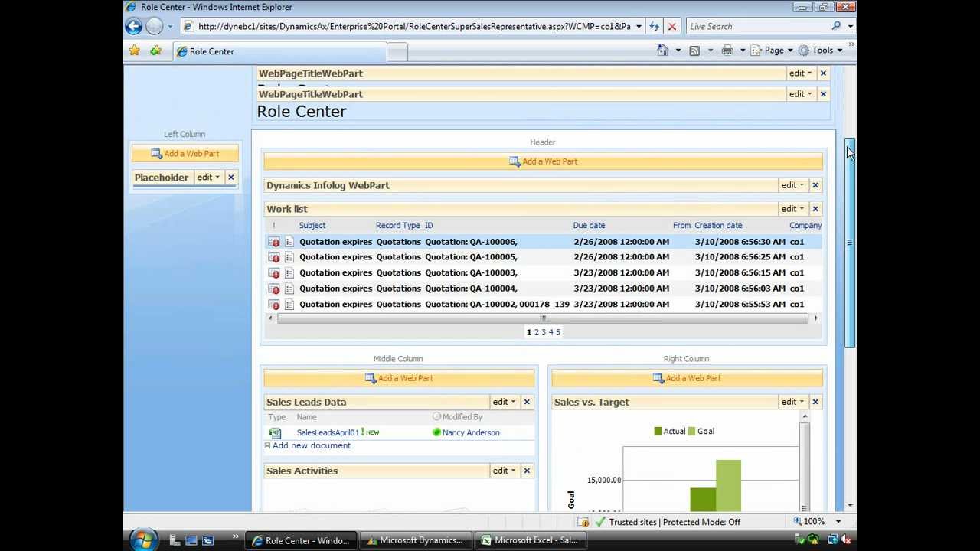Click the browser Back arrow button
The width and height of the screenshot is (980, 551).
[x=134, y=27]
